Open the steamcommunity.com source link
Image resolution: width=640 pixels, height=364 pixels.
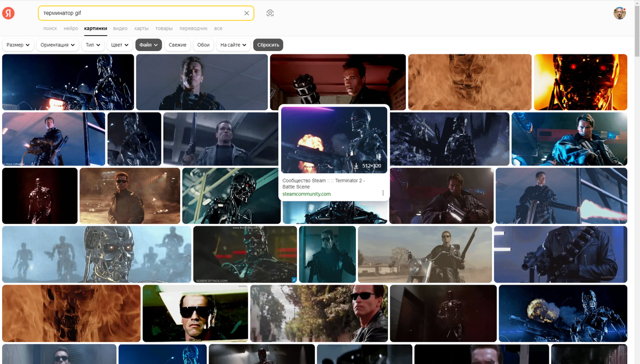click(306, 194)
